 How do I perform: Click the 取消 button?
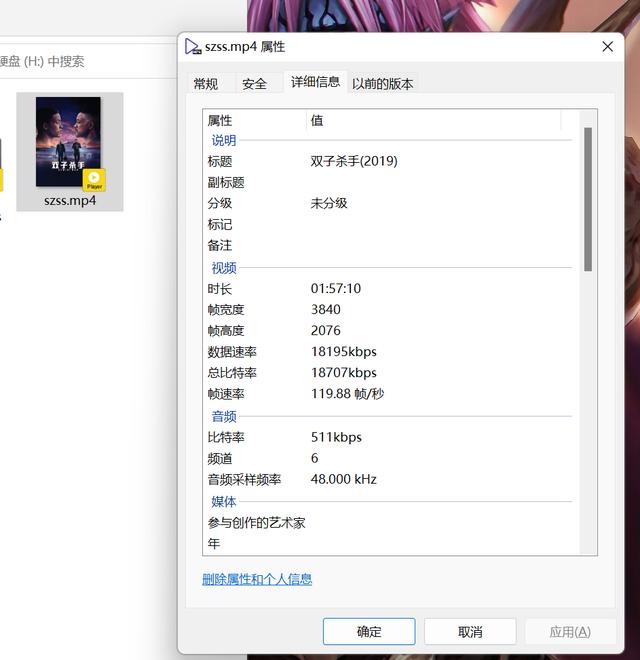click(470, 631)
